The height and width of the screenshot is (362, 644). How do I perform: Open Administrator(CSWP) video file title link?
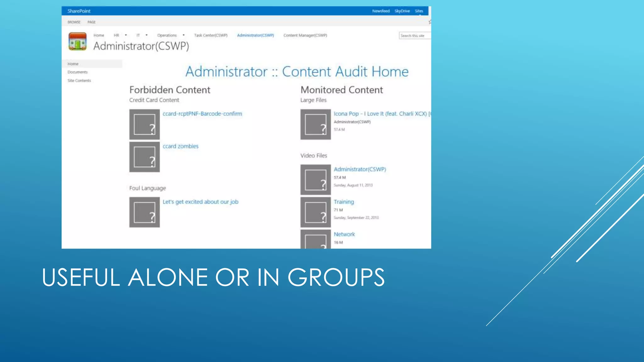360,169
